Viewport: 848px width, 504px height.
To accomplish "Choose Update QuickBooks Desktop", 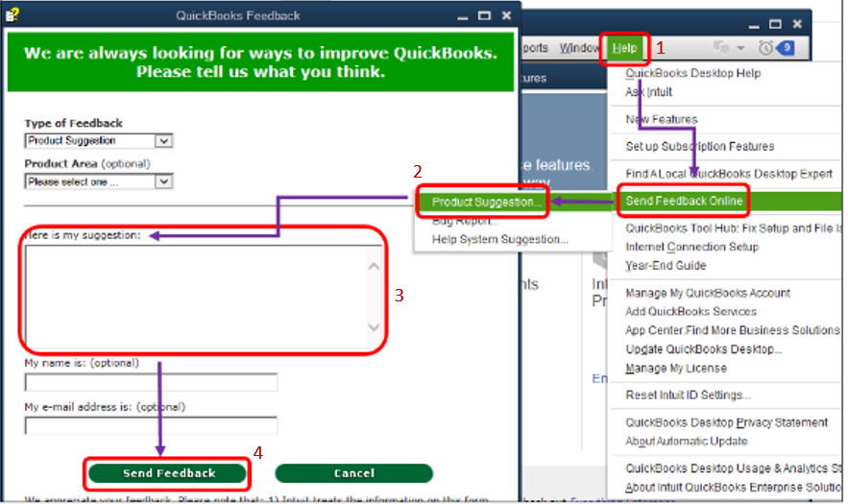I will pos(703,349).
